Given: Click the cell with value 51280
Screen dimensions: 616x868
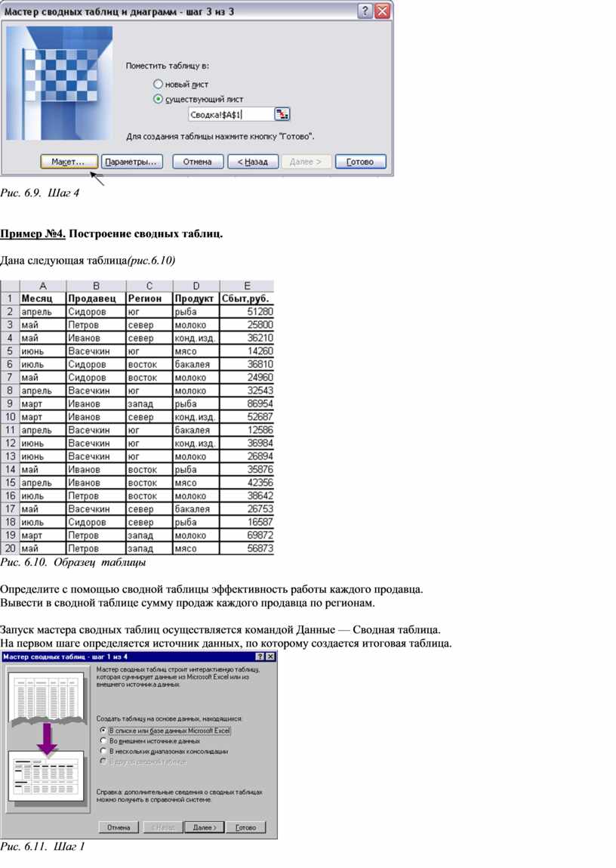Looking at the screenshot, I should [x=247, y=312].
